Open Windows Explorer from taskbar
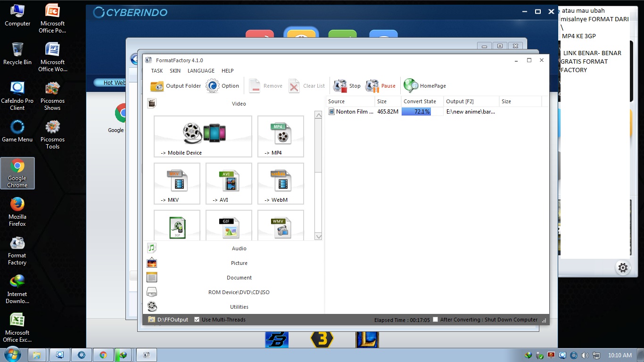This screenshot has width=644, height=362. [37, 355]
